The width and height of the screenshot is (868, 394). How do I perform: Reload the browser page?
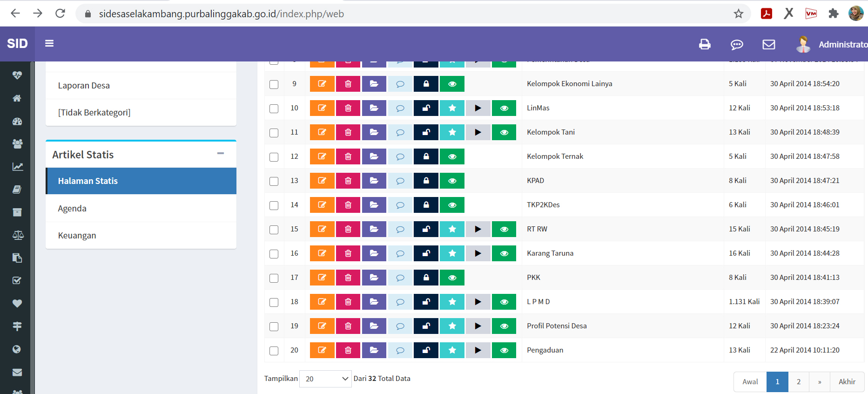[60, 14]
